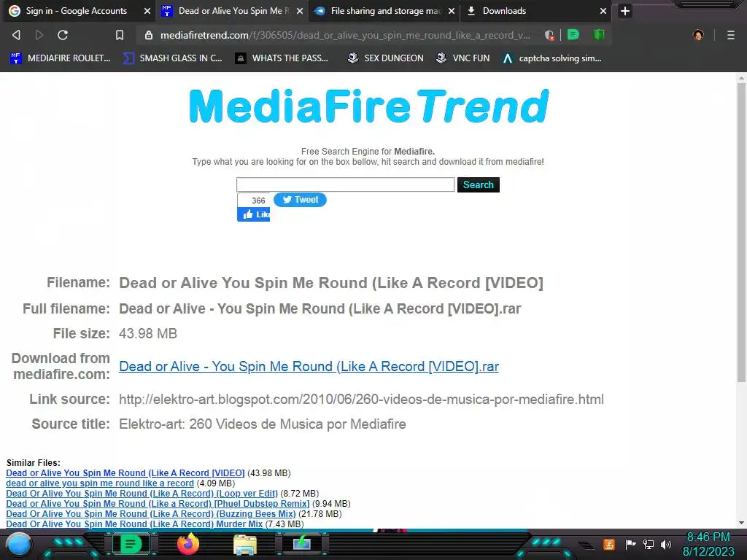747x560 pixels.
Task: Click the page vertical scrollbar thumb
Action: pos(741,233)
